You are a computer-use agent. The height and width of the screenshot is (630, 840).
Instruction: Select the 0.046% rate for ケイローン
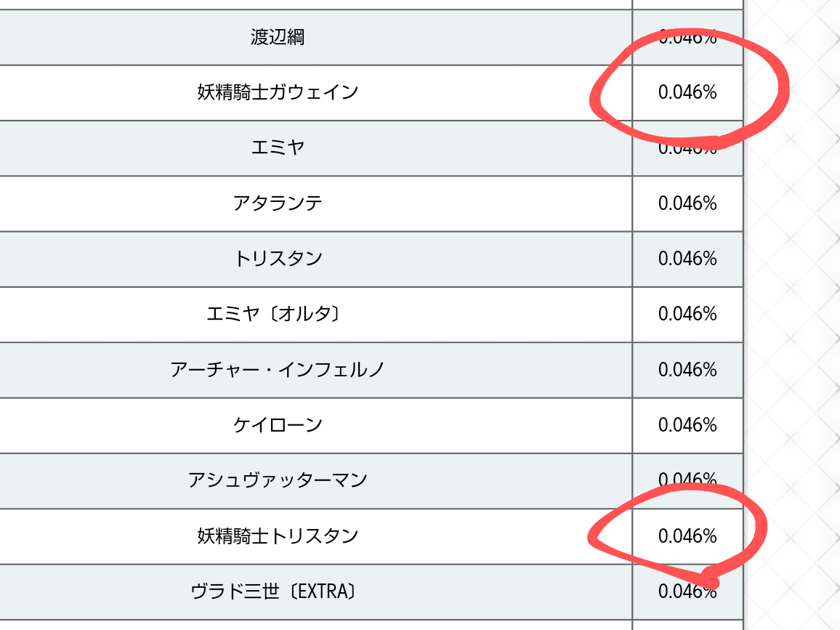687,424
